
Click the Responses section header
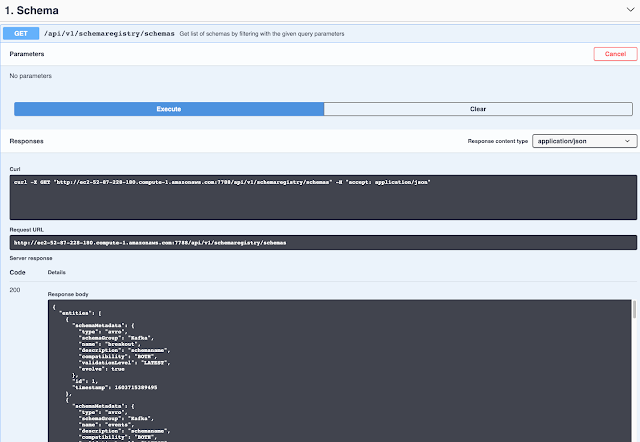coord(26,141)
